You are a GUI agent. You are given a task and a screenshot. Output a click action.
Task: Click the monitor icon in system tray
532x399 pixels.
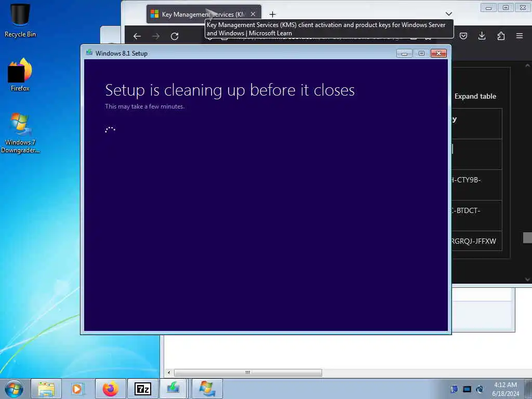point(467,389)
